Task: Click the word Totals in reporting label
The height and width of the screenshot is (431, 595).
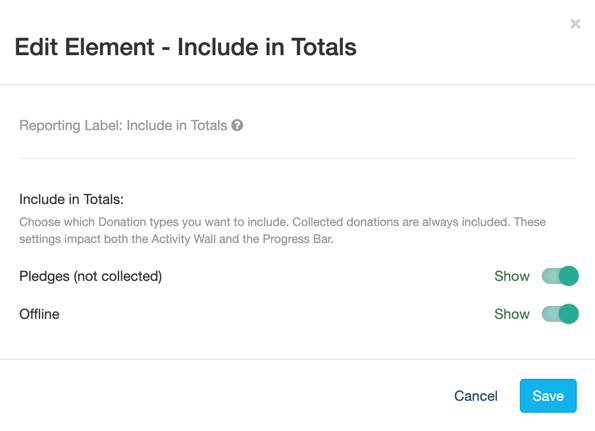Action: 209,125
